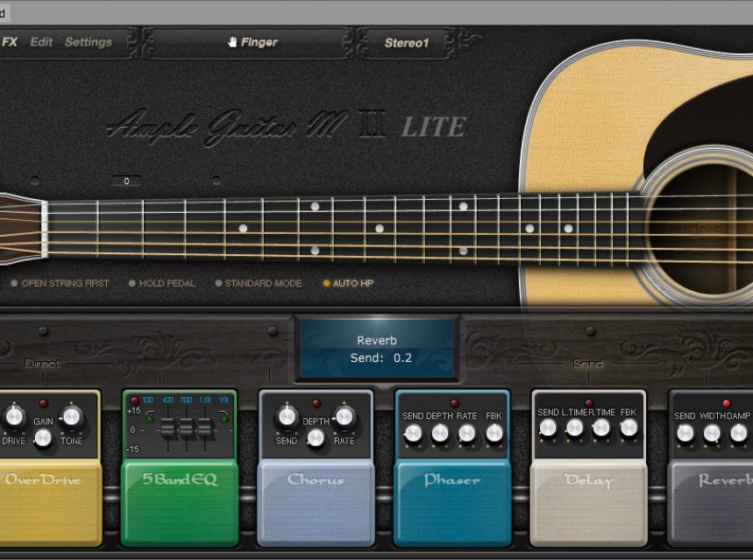The image size is (753, 560).
Task: Click the OverDrive Gain knob
Action: pyautogui.click(x=43, y=437)
